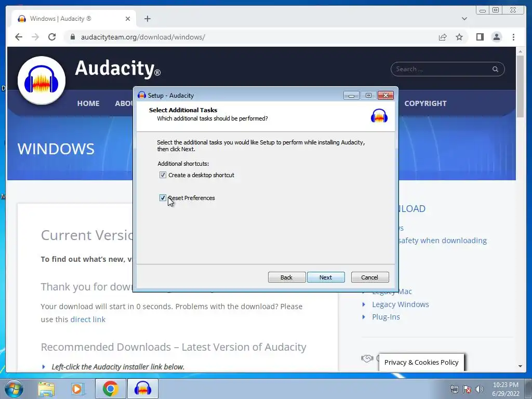Open the volume speaker tray icon
Viewport: 532px width, 399px height.
pos(480,389)
